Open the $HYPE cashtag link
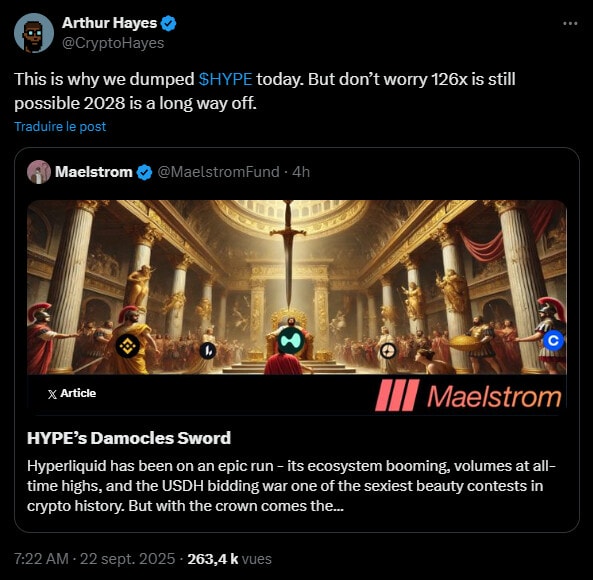The width and height of the screenshot is (593, 580). 225,79
